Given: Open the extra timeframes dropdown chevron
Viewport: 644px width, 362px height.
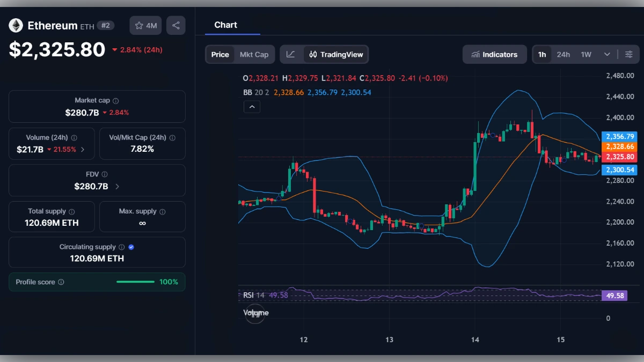Looking at the screenshot, I should (x=607, y=54).
